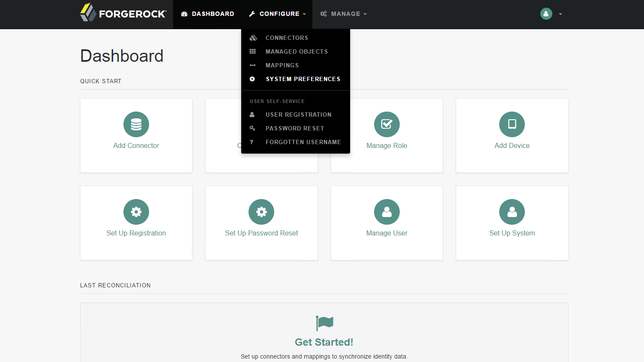Select Connectors from Configure menu
The image size is (644, 362).
296,38
